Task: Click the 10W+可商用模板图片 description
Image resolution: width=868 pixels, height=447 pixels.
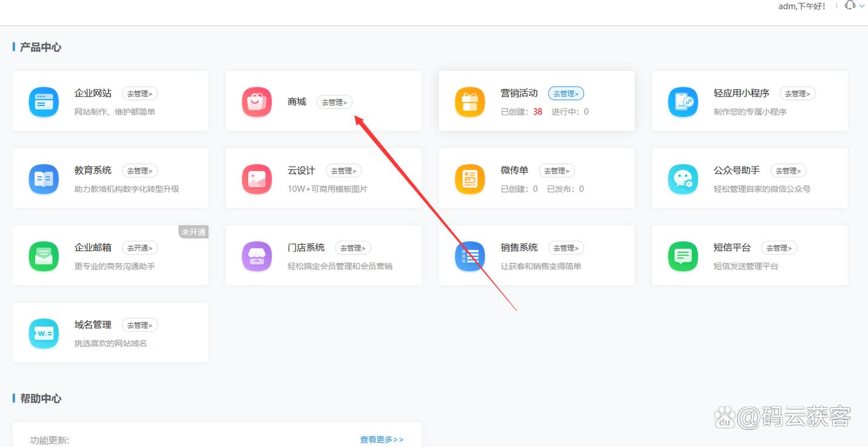Action: click(328, 189)
